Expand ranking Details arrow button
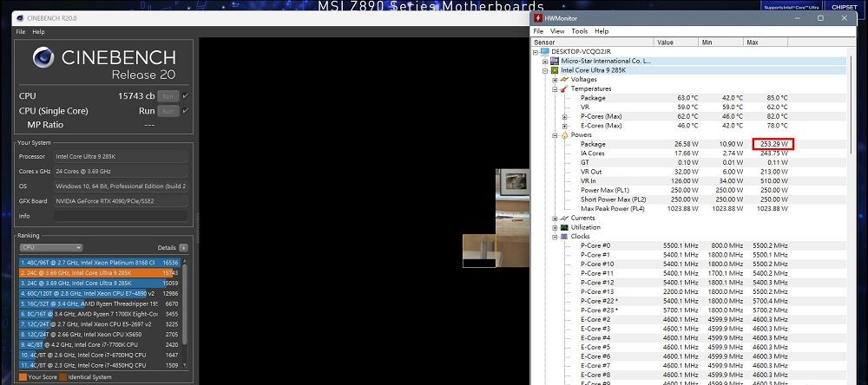 (x=183, y=248)
